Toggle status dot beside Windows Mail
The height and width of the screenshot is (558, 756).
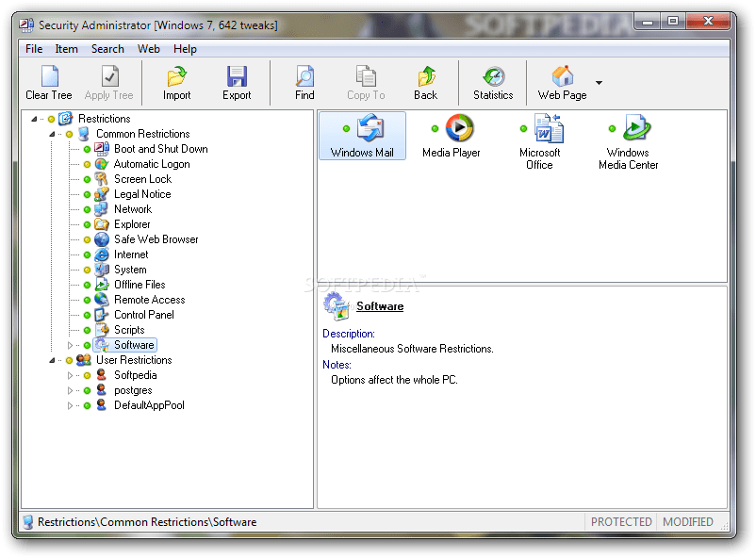click(x=346, y=129)
